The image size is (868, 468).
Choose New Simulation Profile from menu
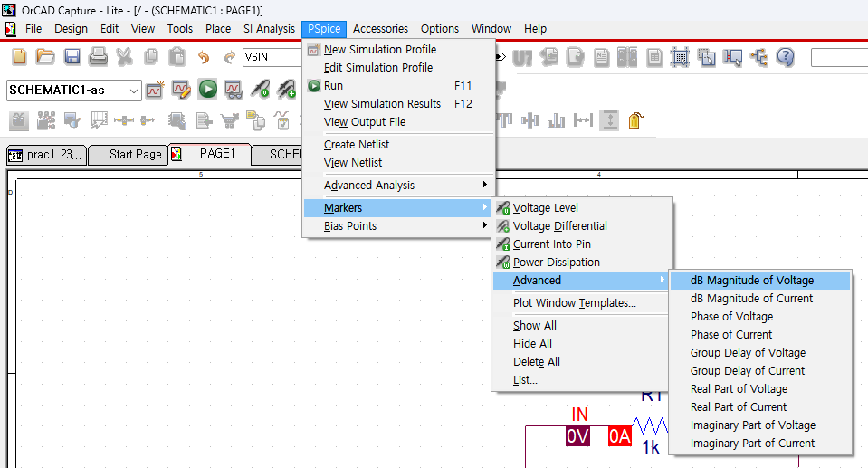[398, 49]
